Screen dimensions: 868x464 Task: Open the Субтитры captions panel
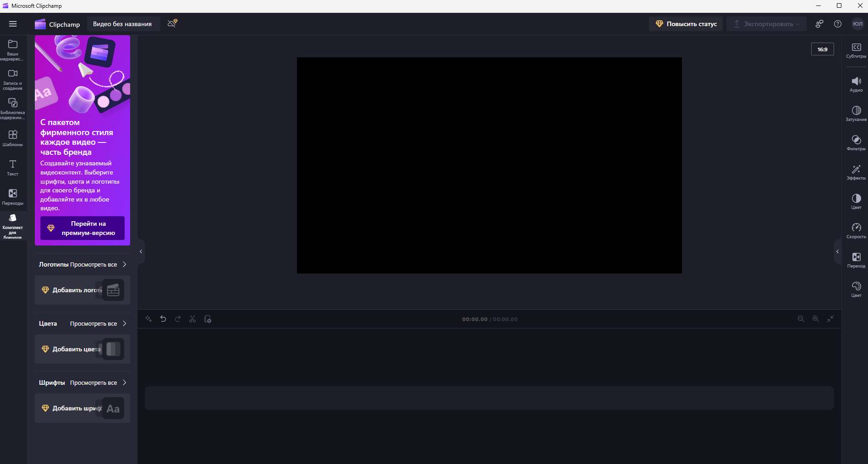[x=856, y=50]
